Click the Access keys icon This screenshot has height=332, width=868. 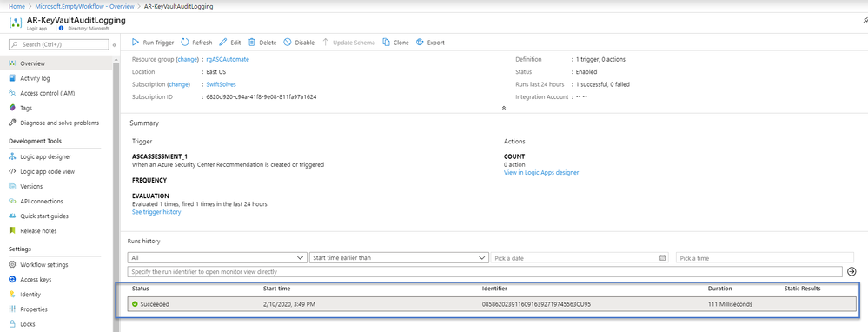(x=12, y=280)
